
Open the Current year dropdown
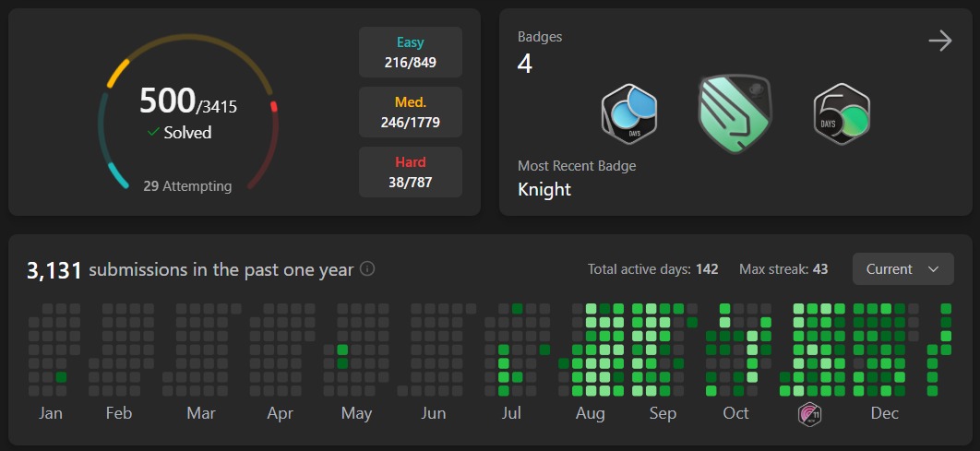(x=902, y=269)
